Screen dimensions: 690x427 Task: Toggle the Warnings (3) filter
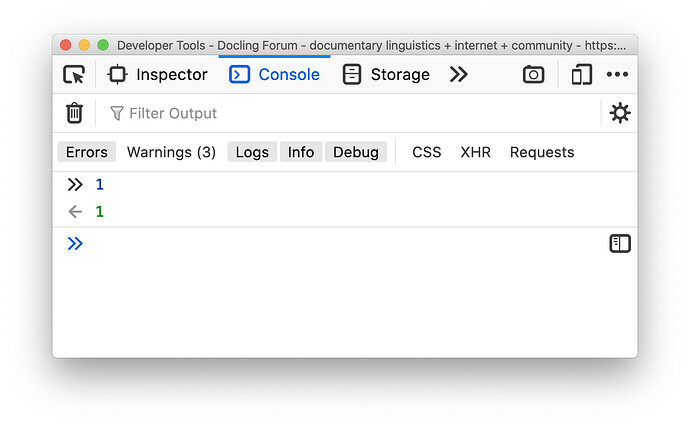pyautogui.click(x=171, y=152)
